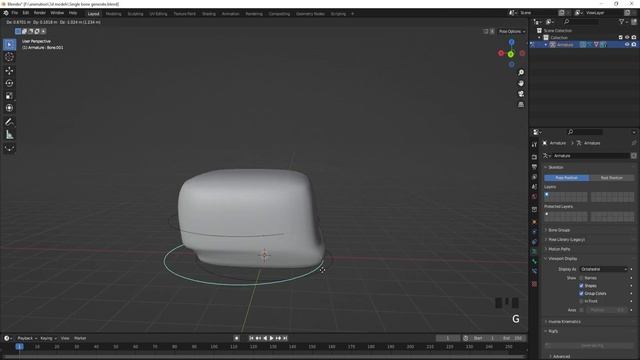Select the Scale tool
Image resolution: width=640 pixels, height=360 pixels.
coord(9,96)
